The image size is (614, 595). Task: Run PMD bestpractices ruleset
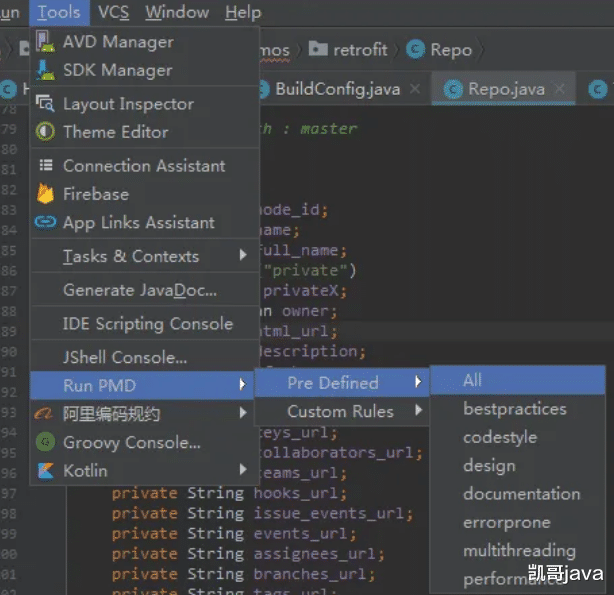click(518, 409)
